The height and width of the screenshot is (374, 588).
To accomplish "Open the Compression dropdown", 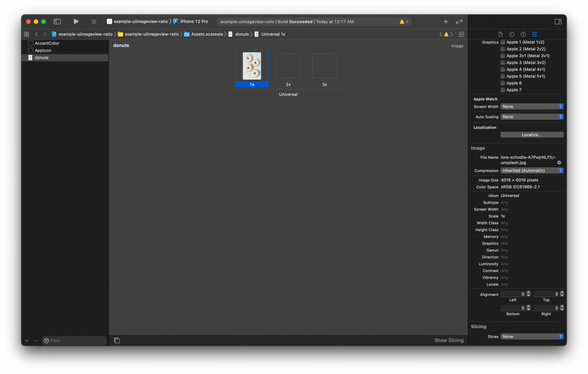I will 532,171.
